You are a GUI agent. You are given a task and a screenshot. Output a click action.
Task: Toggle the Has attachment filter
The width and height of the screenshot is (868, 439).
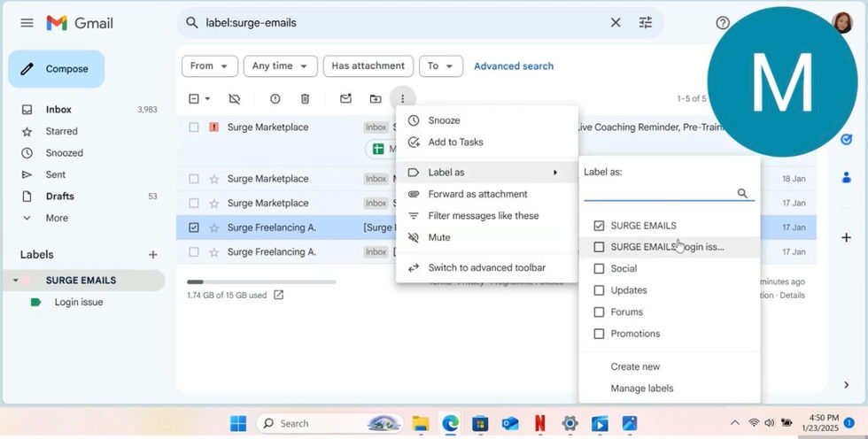pyautogui.click(x=368, y=65)
